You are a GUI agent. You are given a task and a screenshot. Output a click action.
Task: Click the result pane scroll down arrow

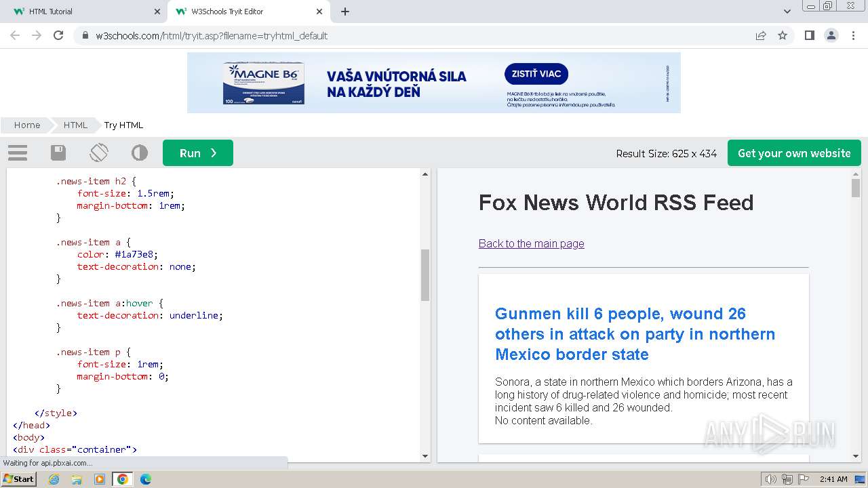tap(856, 456)
